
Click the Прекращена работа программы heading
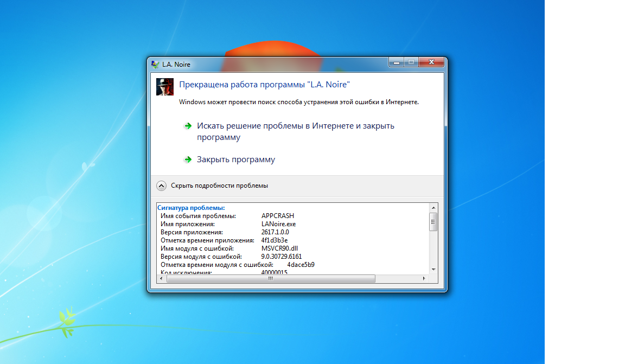264,85
